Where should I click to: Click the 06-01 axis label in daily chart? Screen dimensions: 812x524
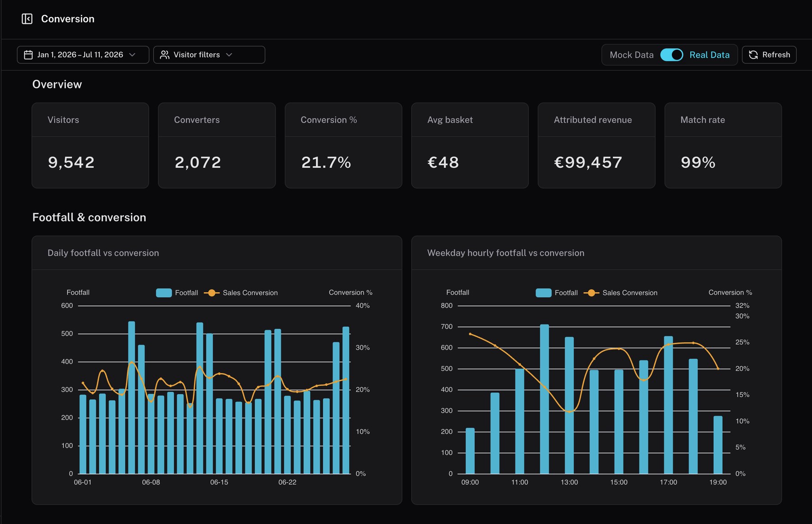(83, 482)
